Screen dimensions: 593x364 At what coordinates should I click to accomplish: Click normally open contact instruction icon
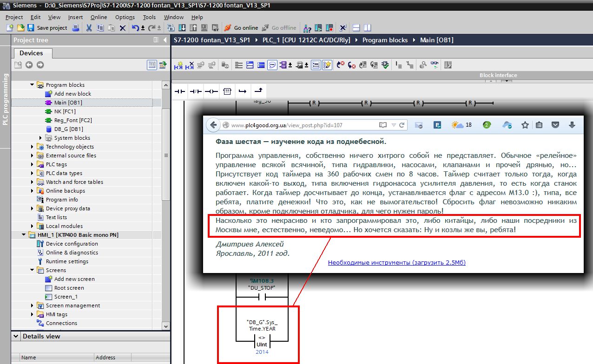click(x=179, y=91)
